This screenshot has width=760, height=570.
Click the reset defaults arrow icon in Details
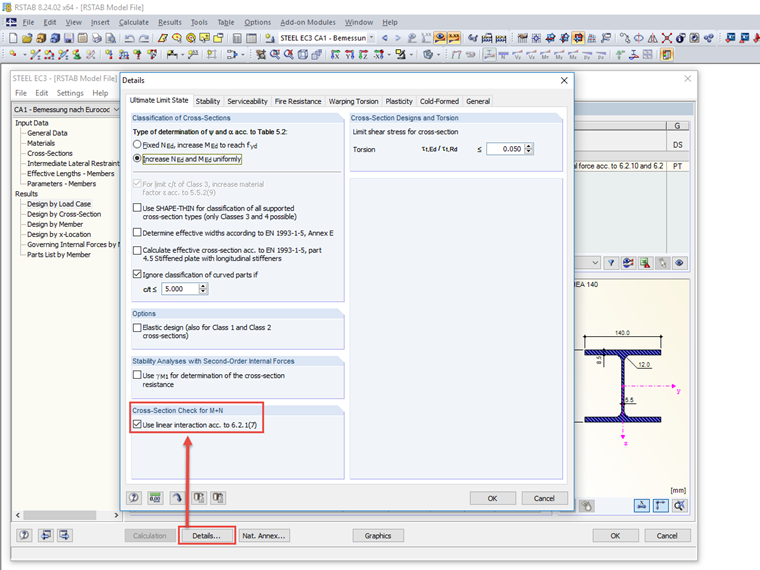pos(177,498)
